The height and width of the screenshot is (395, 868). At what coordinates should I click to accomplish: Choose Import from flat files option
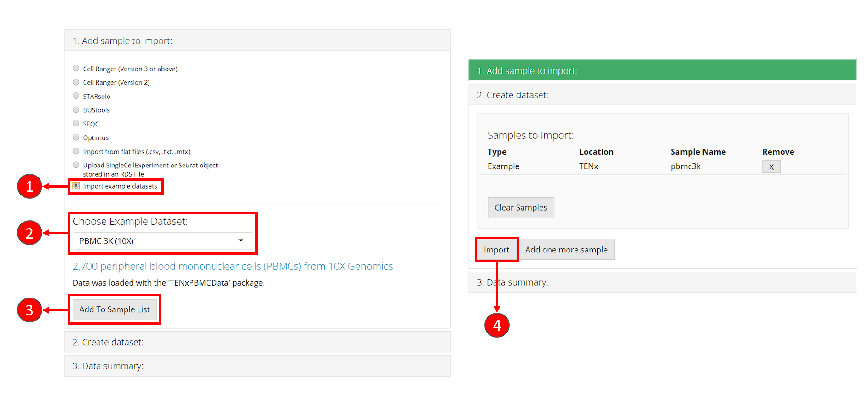[76, 151]
